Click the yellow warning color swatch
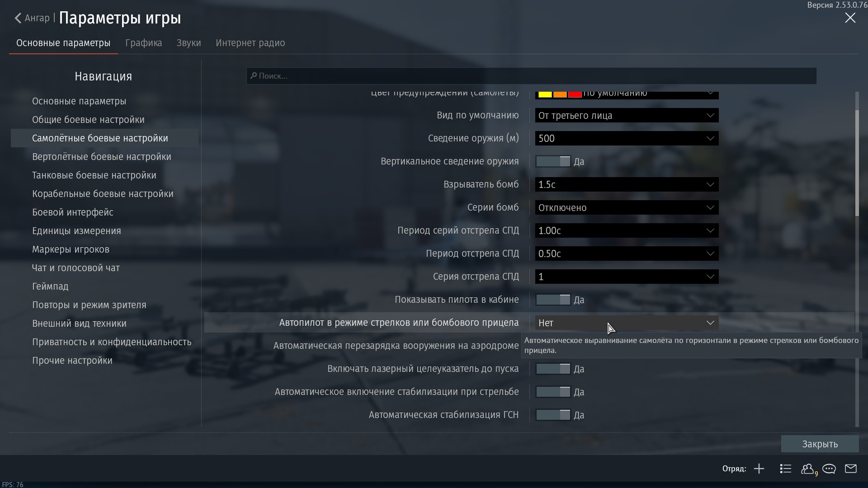The height and width of the screenshot is (488, 868). coord(545,94)
